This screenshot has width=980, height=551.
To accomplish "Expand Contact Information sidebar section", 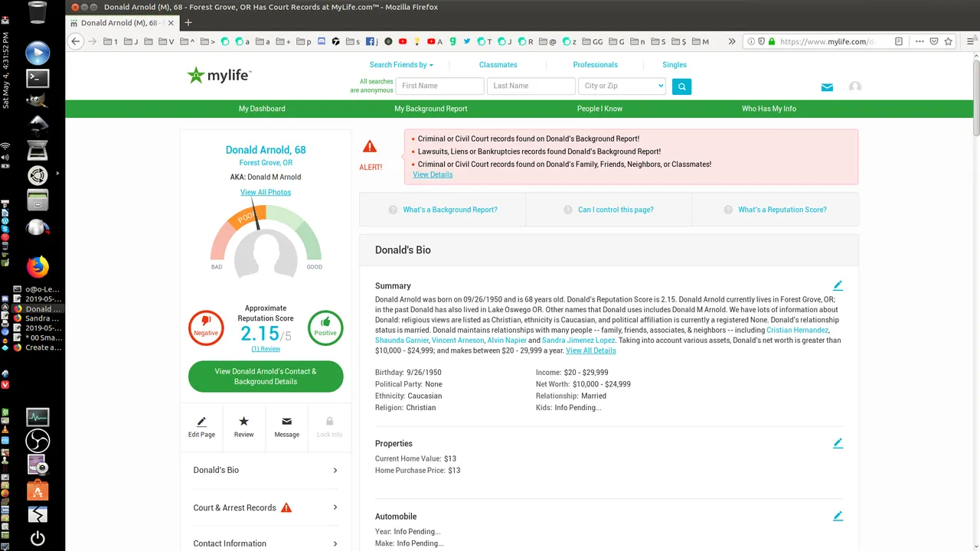I will 266,543.
